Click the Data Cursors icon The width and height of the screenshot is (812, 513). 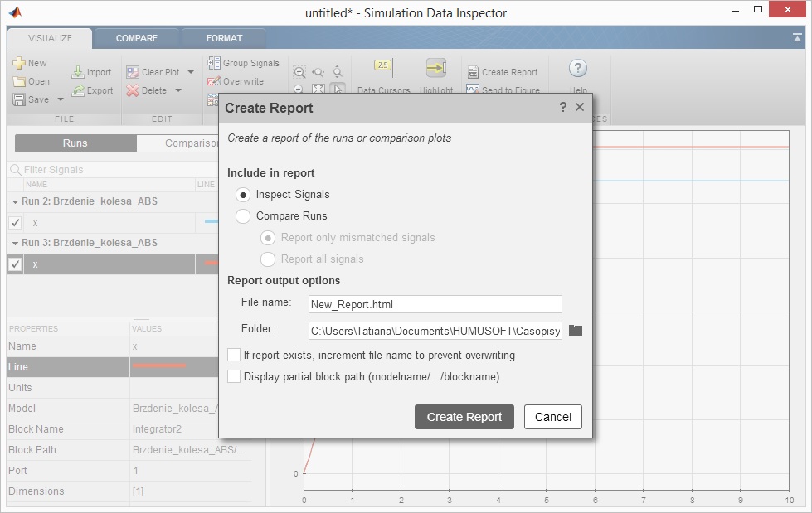click(x=383, y=66)
